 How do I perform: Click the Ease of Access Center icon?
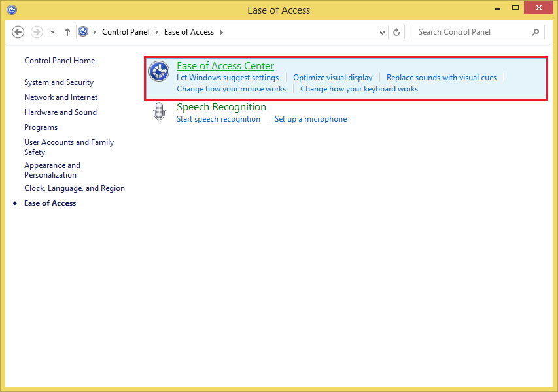(x=159, y=71)
